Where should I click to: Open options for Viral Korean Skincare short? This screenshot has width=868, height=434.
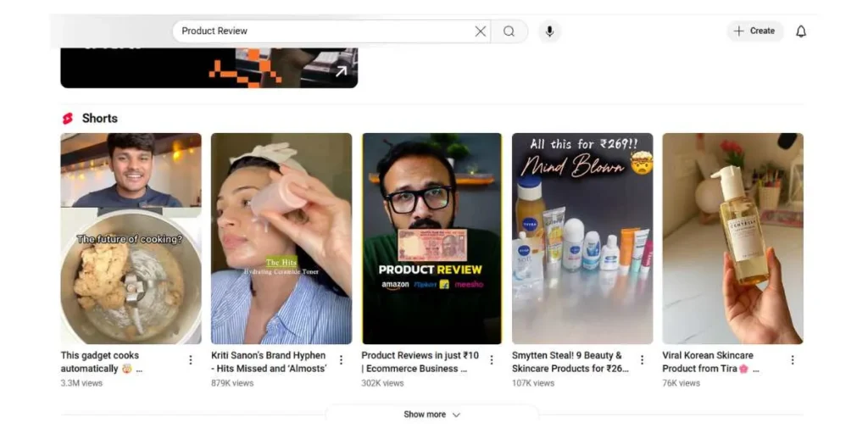[793, 359]
